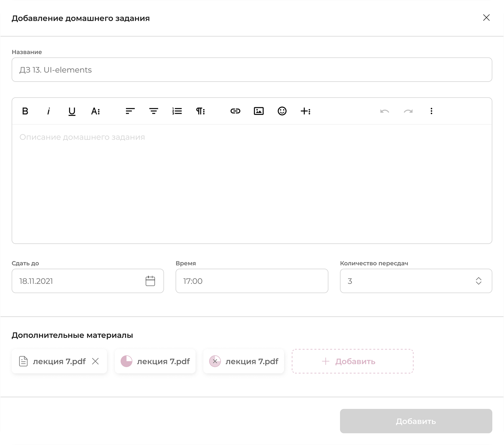Add a new material via Добавить
This screenshot has width=504, height=445.
[352, 361]
